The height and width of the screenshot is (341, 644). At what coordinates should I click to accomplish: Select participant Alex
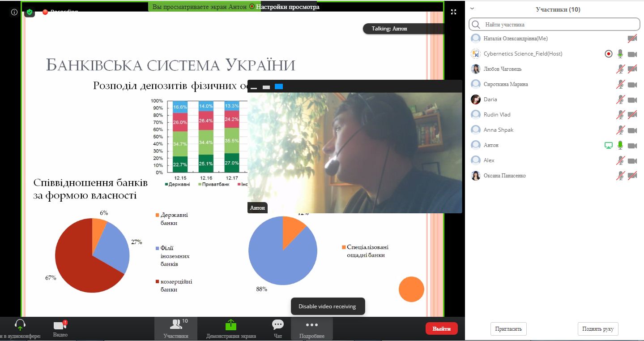click(x=554, y=160)
